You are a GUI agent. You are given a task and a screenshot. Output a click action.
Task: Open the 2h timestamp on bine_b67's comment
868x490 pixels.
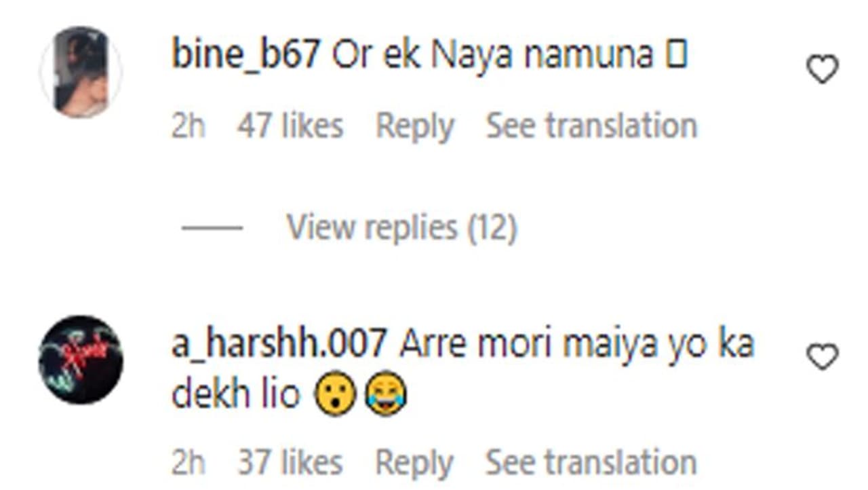[188, 126]
